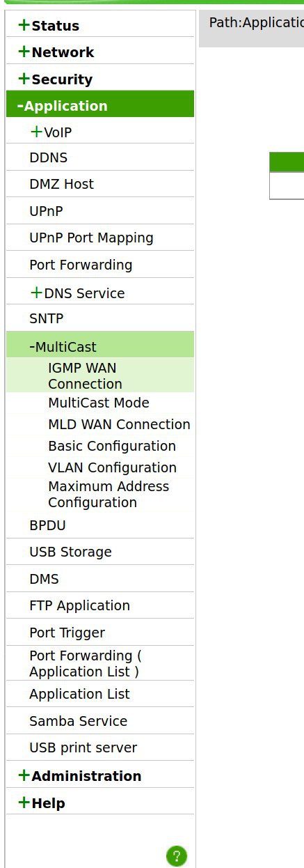This screenshot has height=868, width=304.
Task: Open Maximum Address Configuration page
Action: coord(109,495)
